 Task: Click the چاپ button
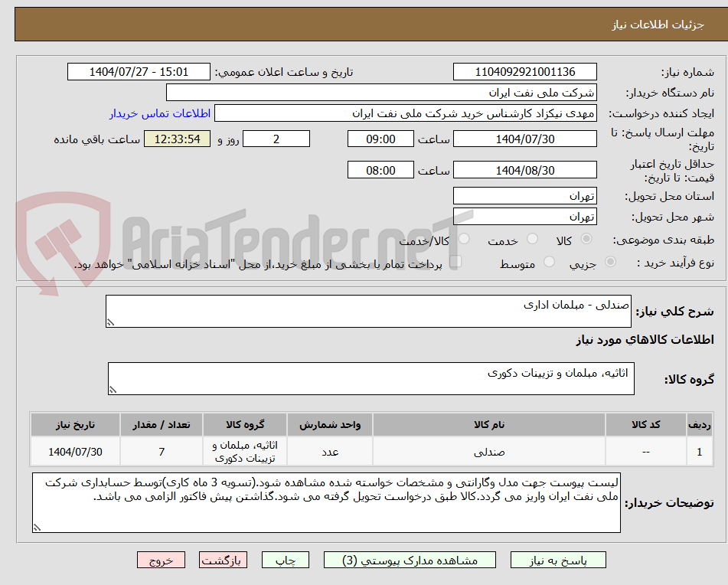coord(285,560)
